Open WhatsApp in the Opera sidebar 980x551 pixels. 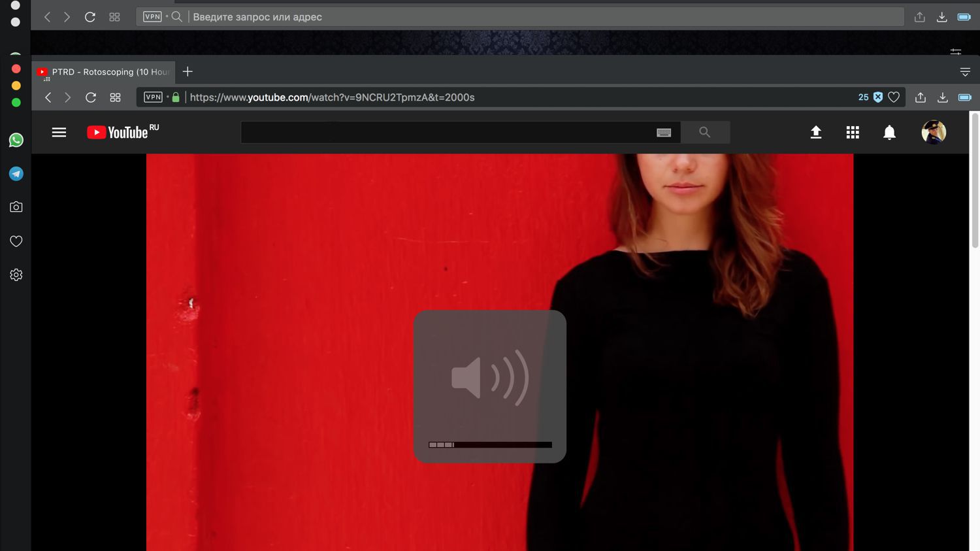(x=16, y=140)
